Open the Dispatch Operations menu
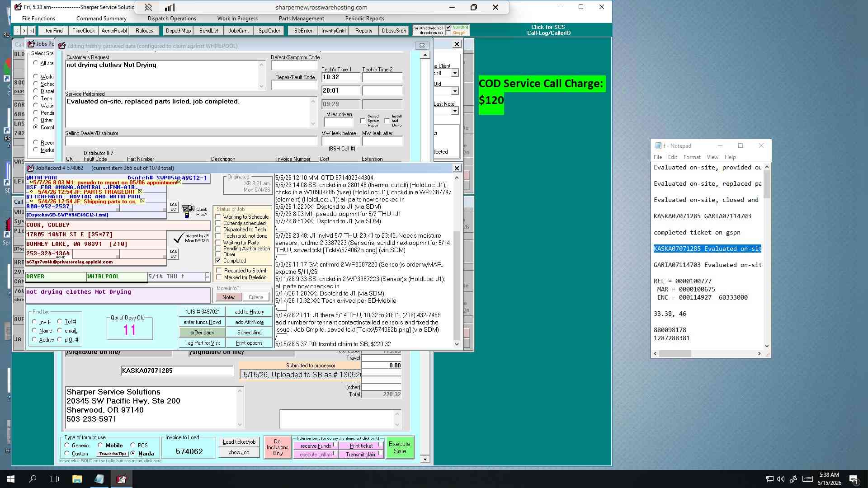Viewport: 868px width, 488px height. tap(172, 19)
